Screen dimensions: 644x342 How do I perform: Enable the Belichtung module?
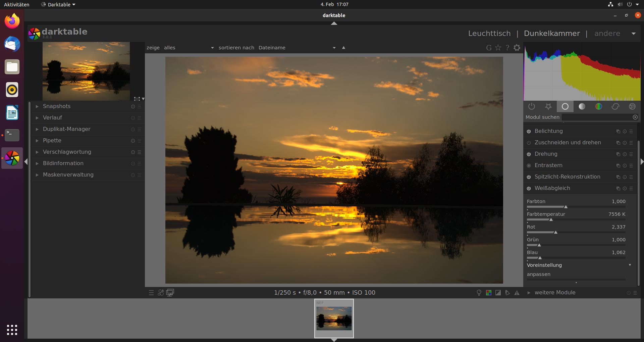pos(529,131)
